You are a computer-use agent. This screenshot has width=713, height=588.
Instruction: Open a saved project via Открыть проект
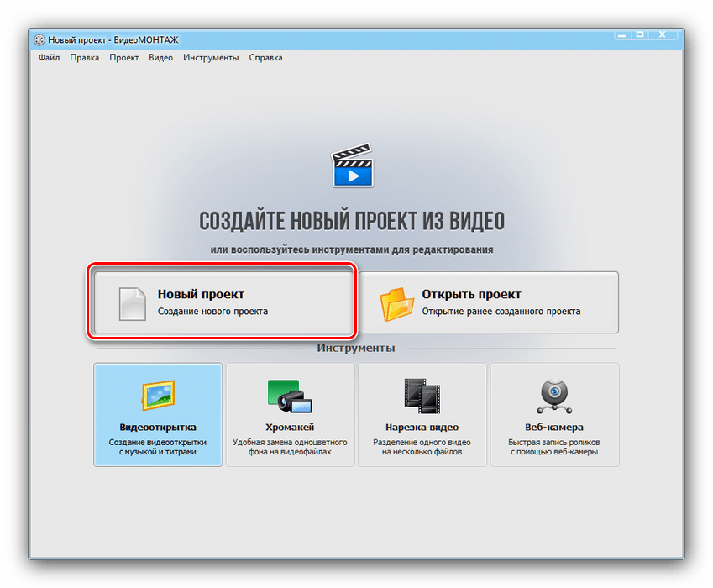point(490,301)
